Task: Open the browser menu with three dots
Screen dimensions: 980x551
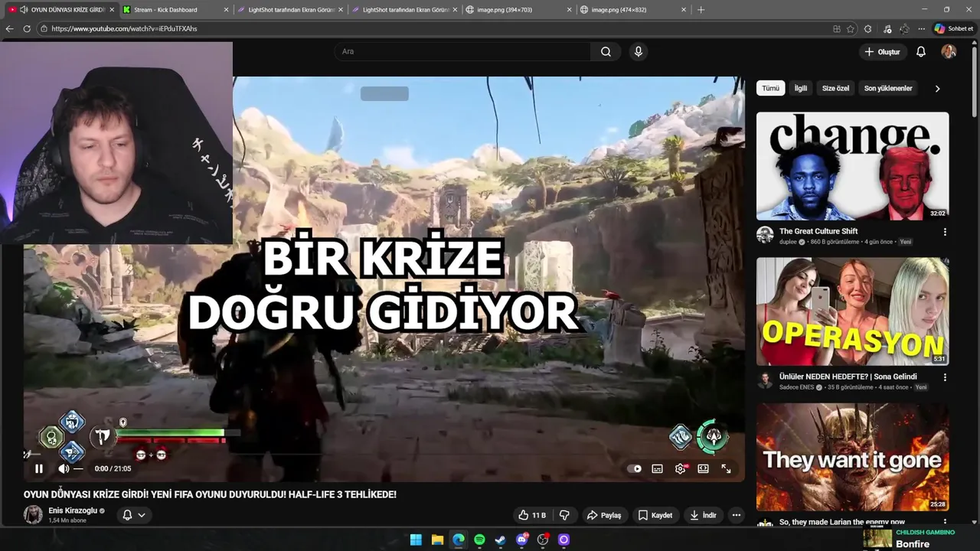Action: pos(920,28)
